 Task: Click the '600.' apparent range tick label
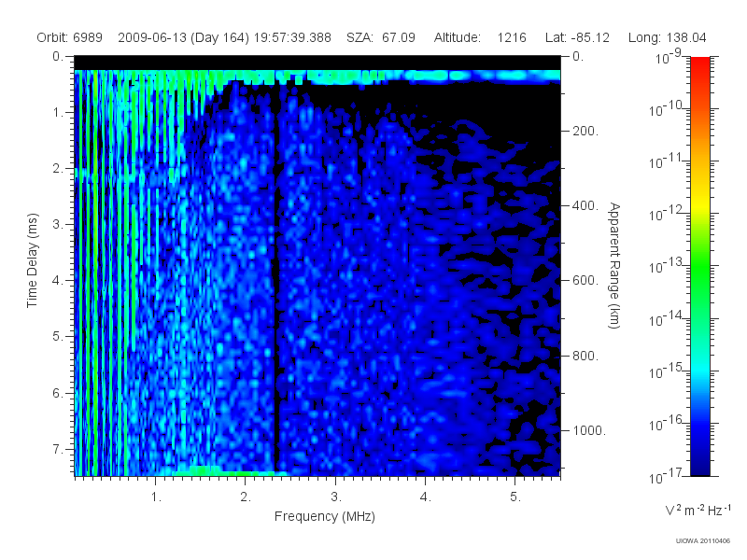[585, 281]
